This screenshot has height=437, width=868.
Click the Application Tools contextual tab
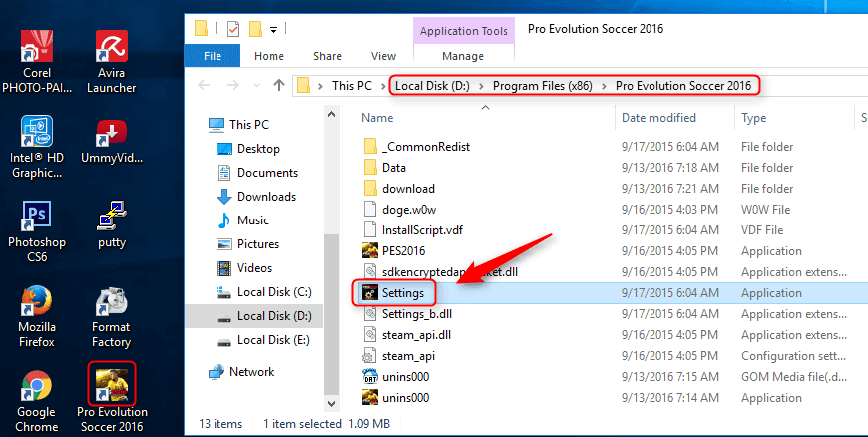[x=464, y=31]
